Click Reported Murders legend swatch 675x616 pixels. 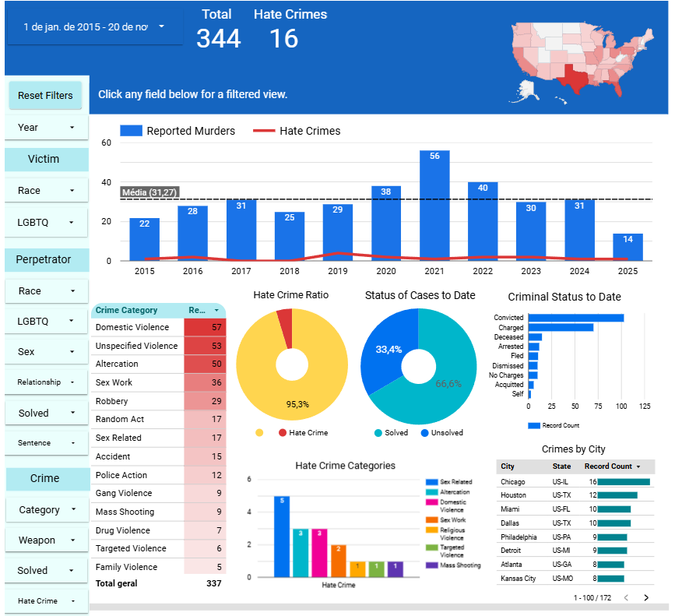click(131, 131)
